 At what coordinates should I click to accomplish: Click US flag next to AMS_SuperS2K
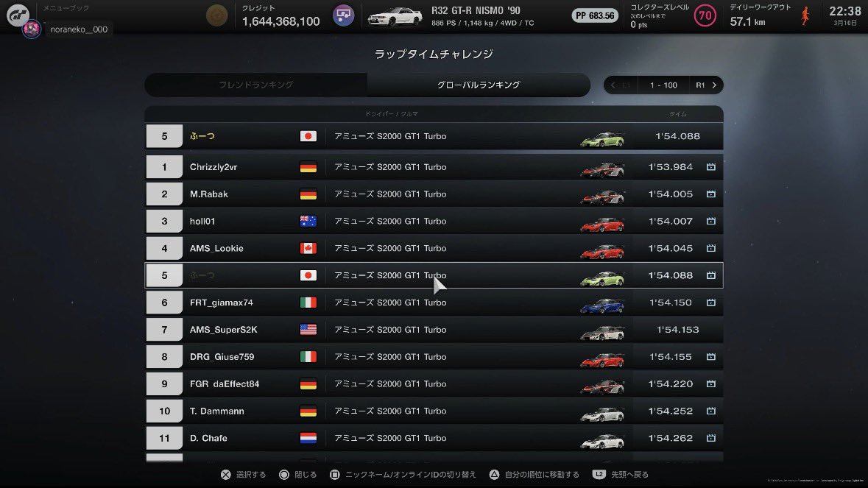point(308,329)
